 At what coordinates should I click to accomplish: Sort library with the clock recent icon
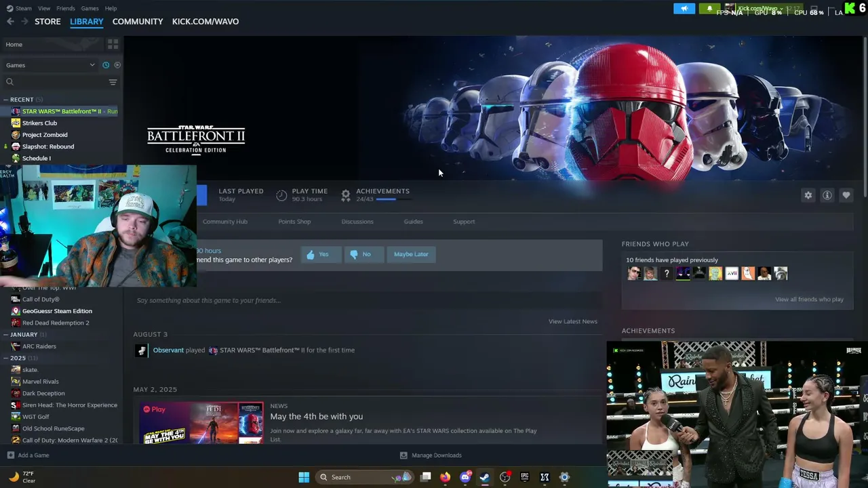coord(106,65)
